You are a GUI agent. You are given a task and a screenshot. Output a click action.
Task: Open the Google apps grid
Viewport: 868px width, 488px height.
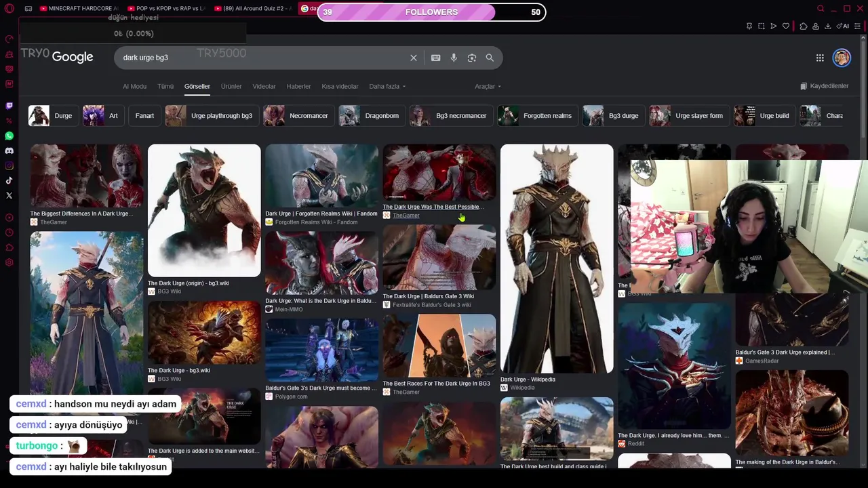(820, 58)
